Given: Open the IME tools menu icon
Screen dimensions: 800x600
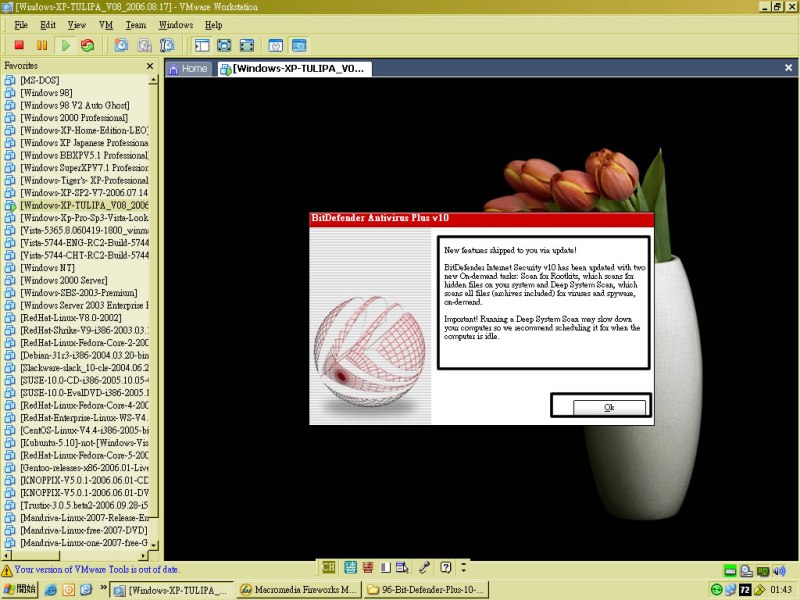Looking at the screenshot, I should 402,567.
